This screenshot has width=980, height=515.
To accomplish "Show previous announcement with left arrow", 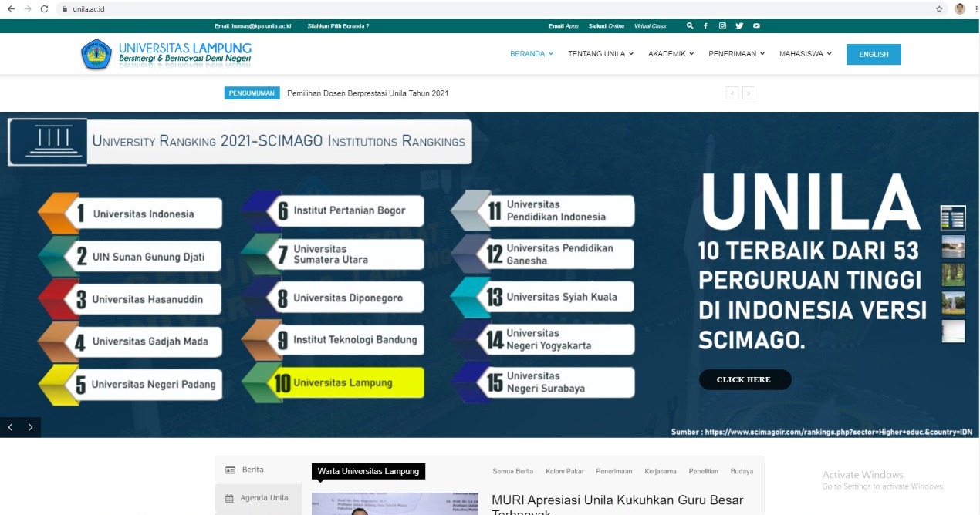I will [x=732, y=93].
